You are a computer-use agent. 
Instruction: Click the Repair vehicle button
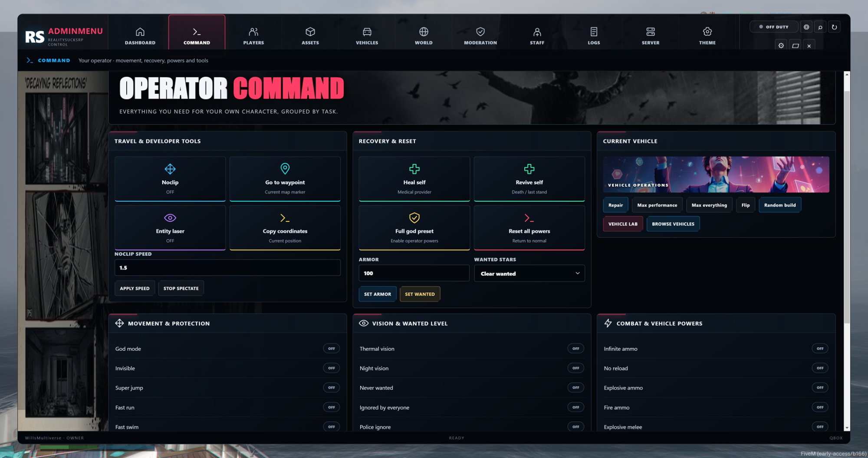click(x=615, y=205)
